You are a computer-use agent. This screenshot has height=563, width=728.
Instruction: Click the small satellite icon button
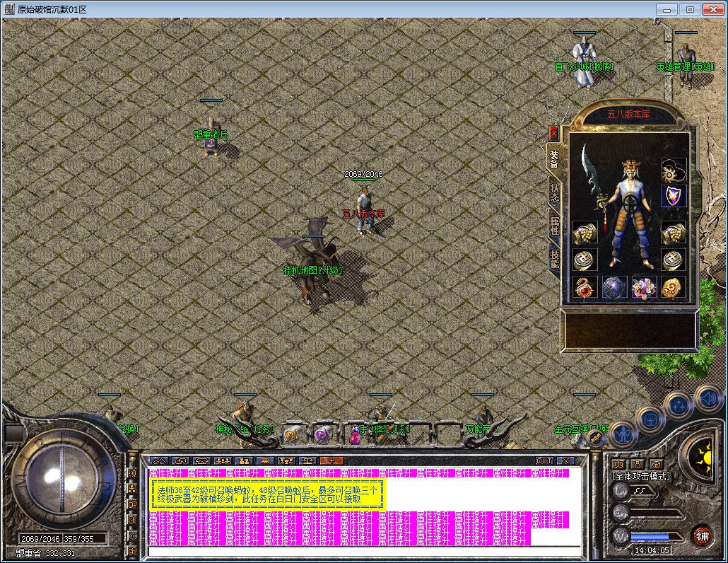coord(595,438)
